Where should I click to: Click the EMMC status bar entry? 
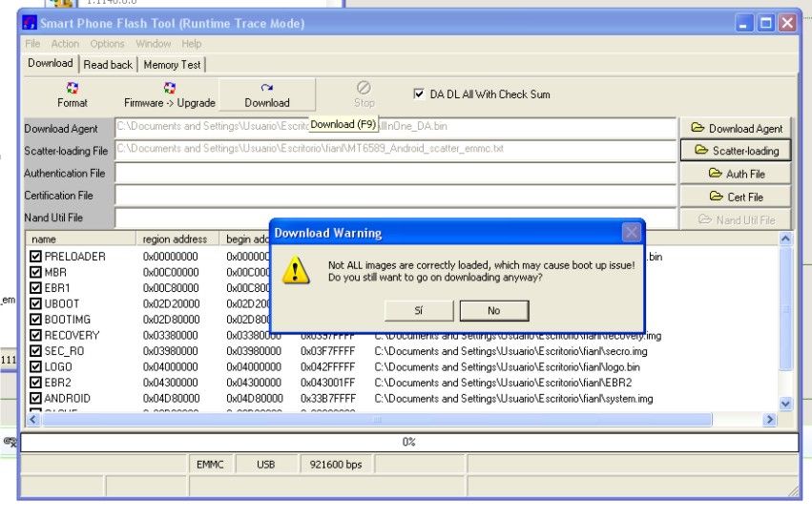pyautogui.click(x=210, y=465)
